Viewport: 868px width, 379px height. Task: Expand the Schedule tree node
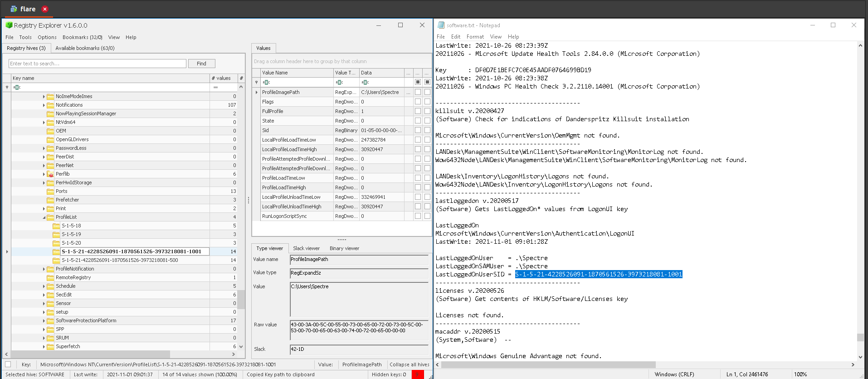click(44, 286)
